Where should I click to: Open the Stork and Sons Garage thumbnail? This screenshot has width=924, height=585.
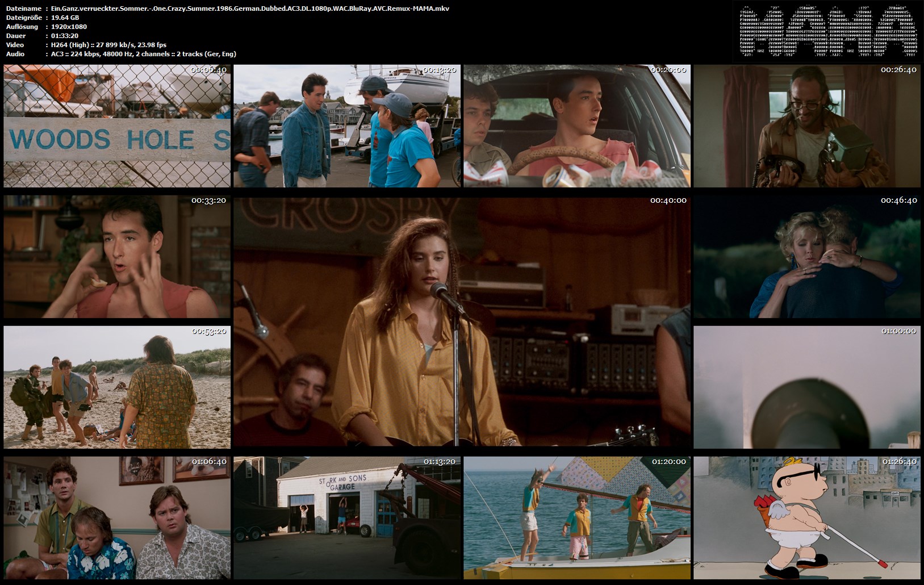pyautogui.click(x=347, y=518)
